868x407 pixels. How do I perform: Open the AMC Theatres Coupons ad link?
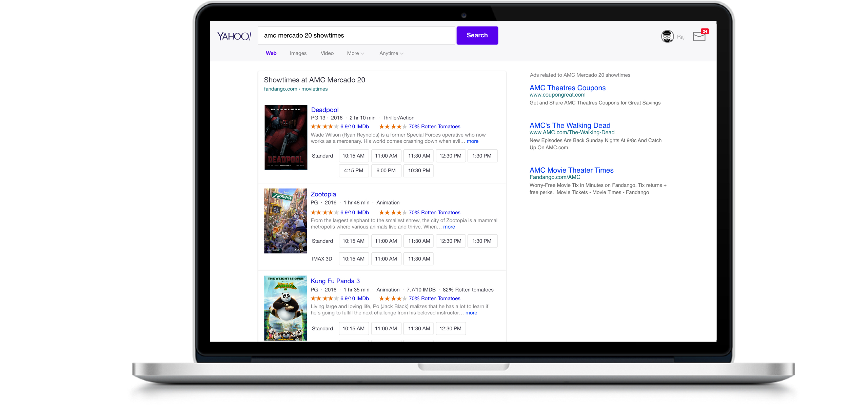pyautogui.click(x=567, y=88)
